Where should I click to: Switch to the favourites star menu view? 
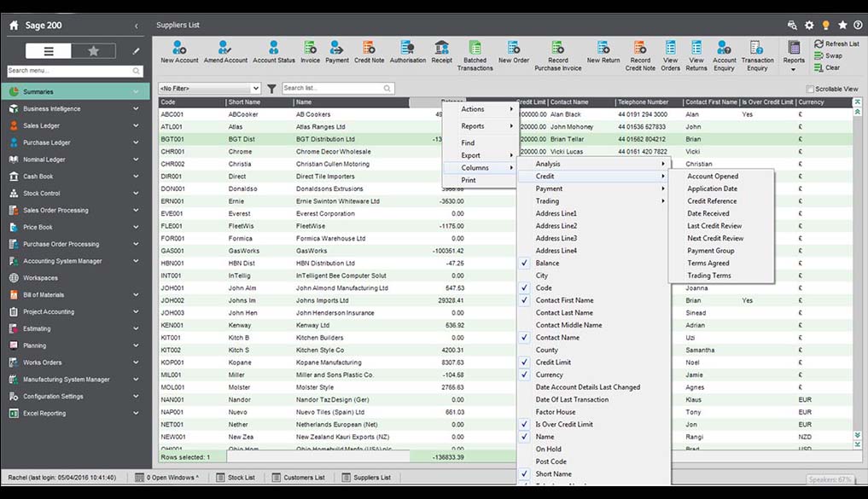[94, 51]
